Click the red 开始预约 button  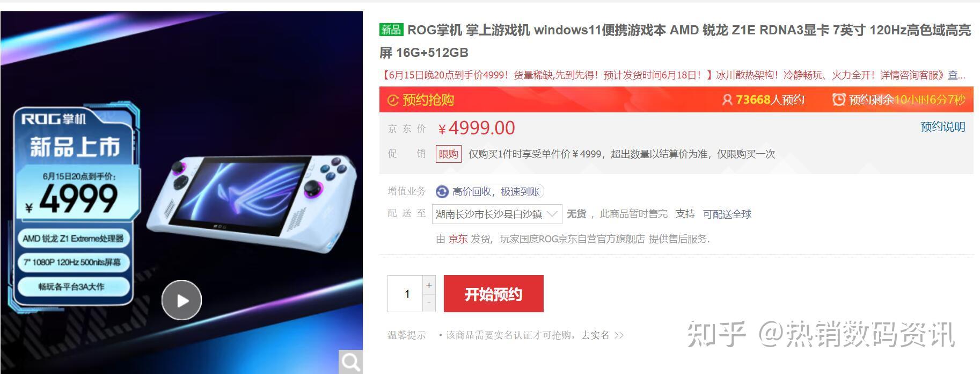pos(494,294)
